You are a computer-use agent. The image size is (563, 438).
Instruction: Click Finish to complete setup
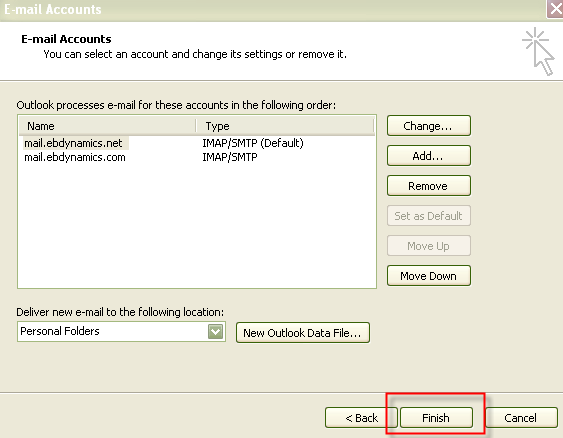click(436, 418)
